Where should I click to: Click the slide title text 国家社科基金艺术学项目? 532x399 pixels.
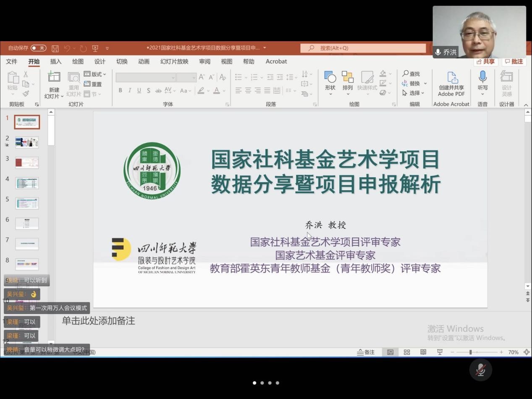point(325,159)
